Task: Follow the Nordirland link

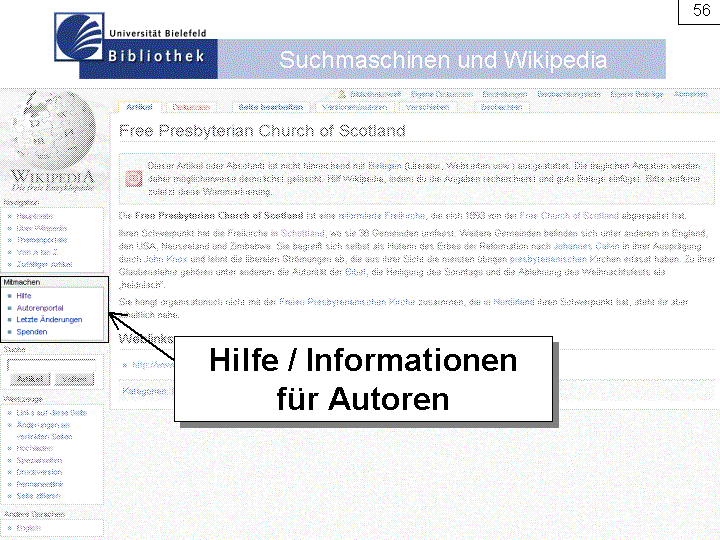Action: click(x=514, y=302)
